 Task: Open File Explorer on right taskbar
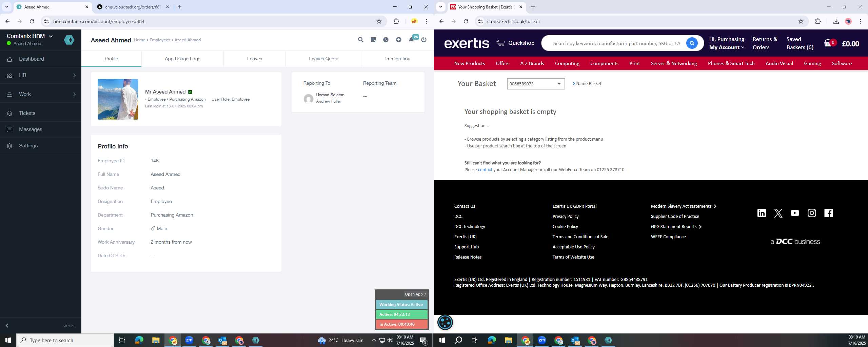[508, 340]
